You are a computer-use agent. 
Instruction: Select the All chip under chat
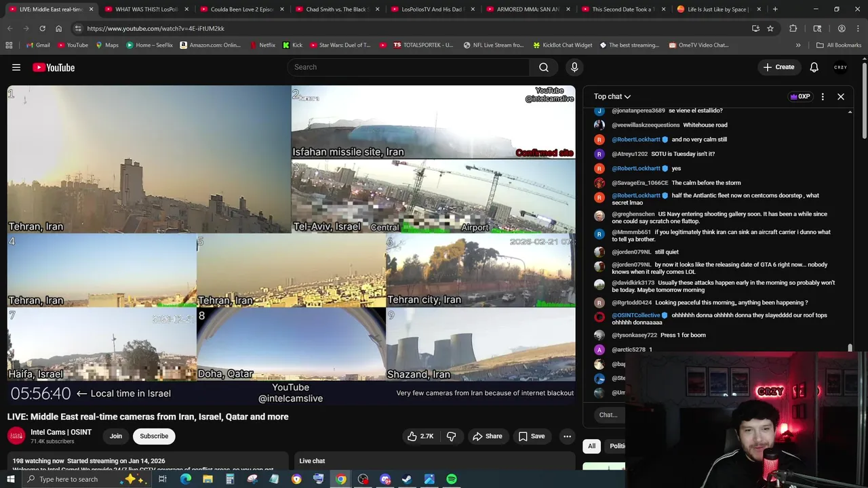tap(591, 446)
